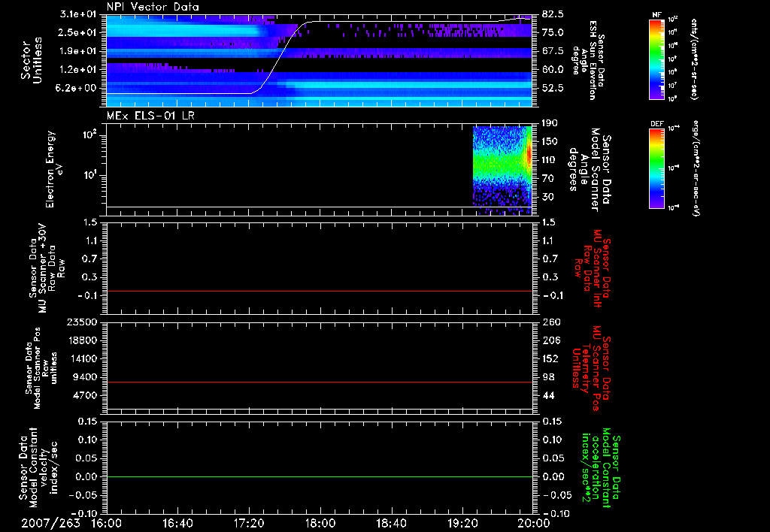770x532 pixels.
Task: Click the 152 telemetry tick label
Action: click(550, 358)
